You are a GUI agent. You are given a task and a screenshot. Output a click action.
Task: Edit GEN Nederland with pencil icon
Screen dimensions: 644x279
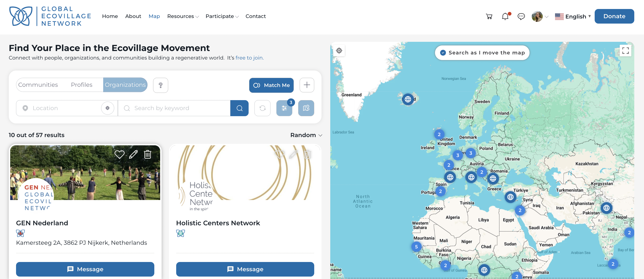[x=133, y=154]
